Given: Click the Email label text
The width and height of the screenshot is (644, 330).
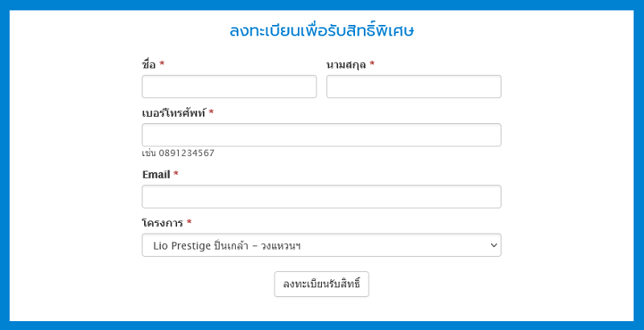Looking at the screenshot, I should click(x=156, y=175).
